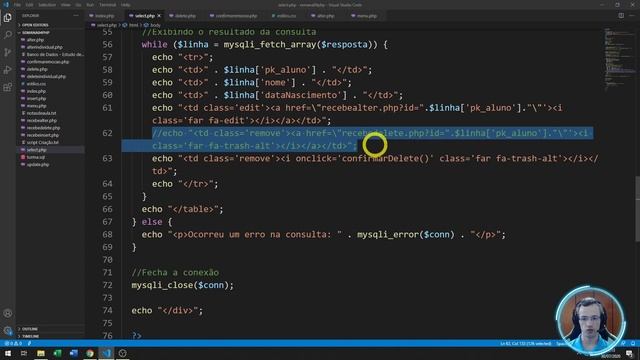Click the VS Code logo in title bar
Screen dimensions: 640x360
[x=6, y=5]
